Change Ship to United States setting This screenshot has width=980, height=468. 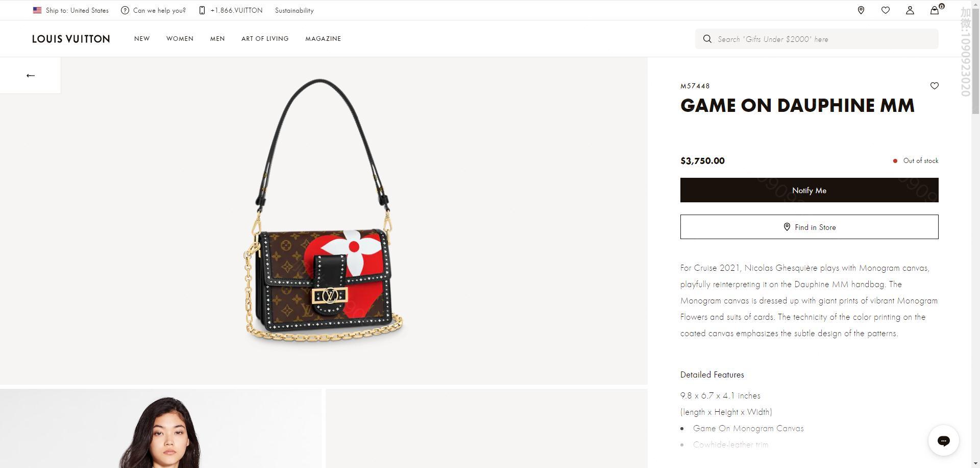point(71,10)
